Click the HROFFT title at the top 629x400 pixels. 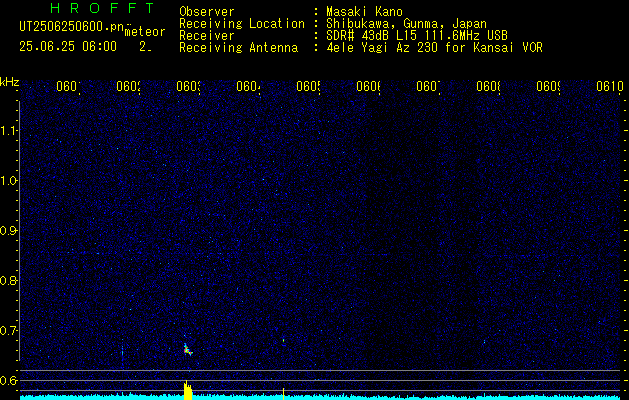pos(103,8)
